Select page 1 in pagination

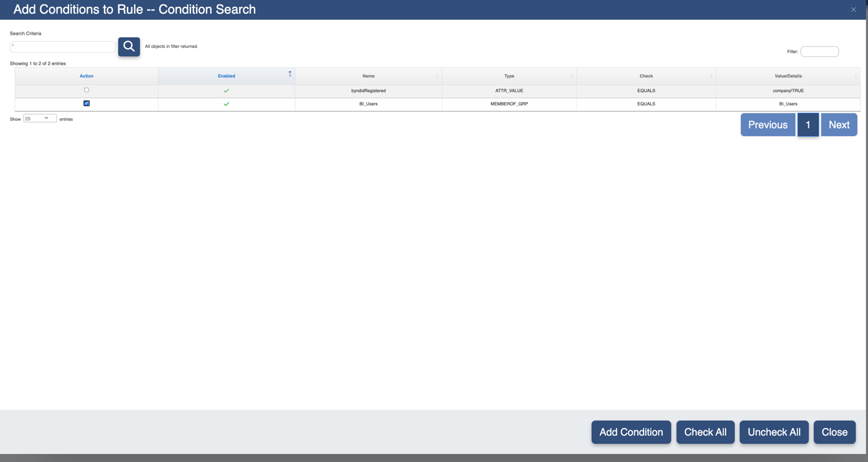click(808, 125)
